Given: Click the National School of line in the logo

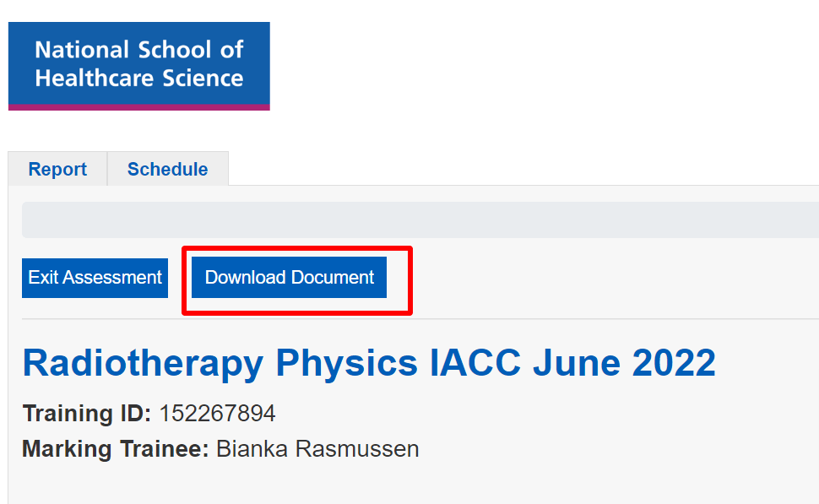Looking at the screenshot, I should 139,50.
